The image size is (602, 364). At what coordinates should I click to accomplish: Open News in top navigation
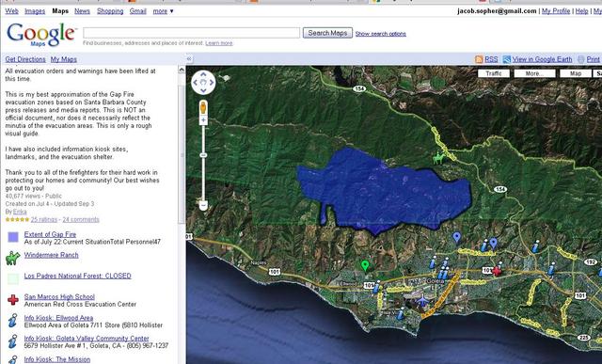[82, 11]
